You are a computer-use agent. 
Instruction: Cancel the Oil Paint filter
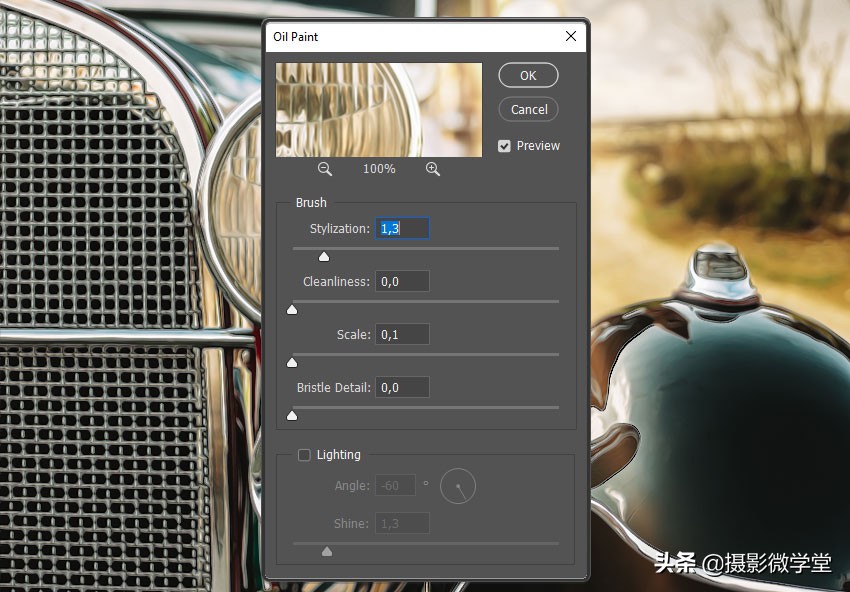pos(528,110)
